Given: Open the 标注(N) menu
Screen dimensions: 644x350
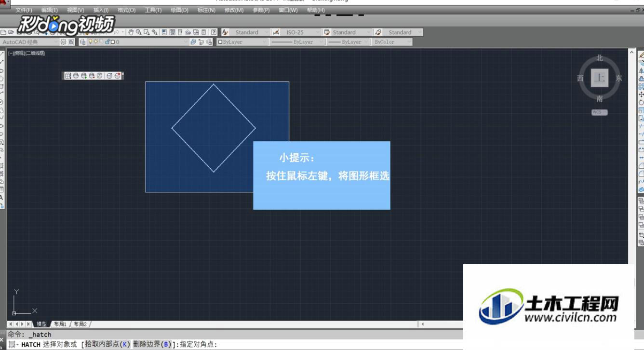Looking at the screenshot, I should pyautogui.click(x=206, y=10).
